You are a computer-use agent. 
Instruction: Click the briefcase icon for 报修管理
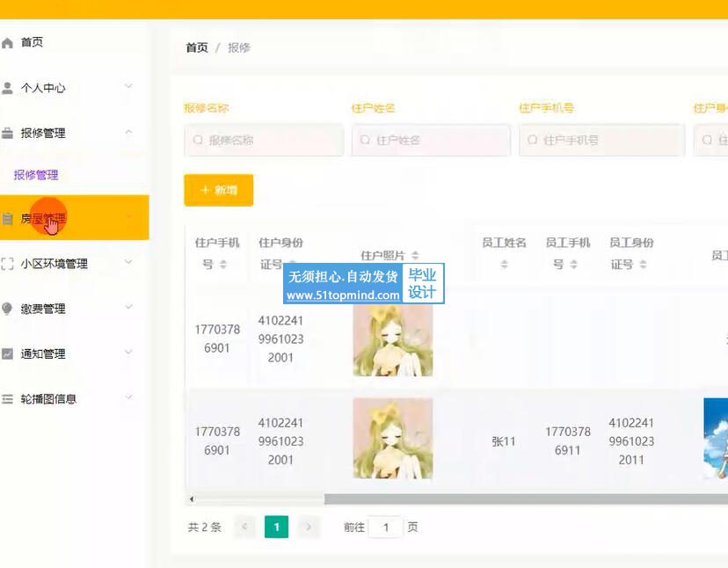coord(7,134)
